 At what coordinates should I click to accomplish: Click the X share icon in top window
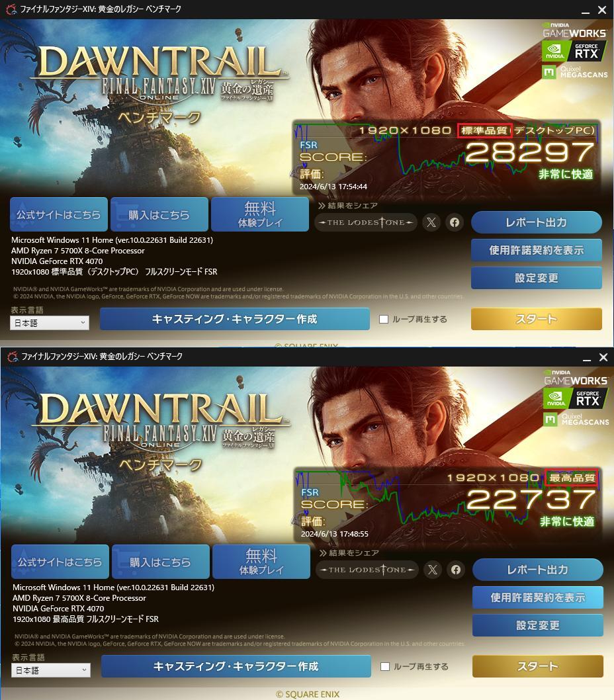pos(431,222)
